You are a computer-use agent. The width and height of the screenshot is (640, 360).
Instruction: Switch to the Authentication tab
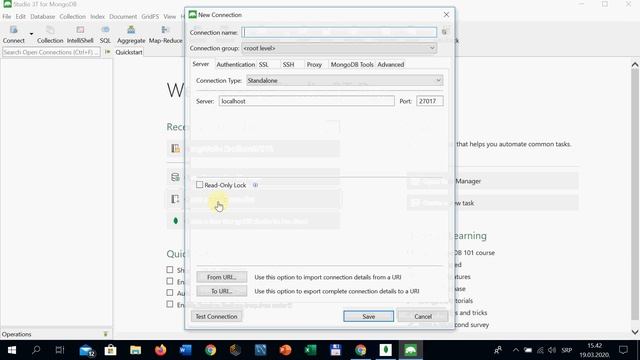tap(236, 64)
